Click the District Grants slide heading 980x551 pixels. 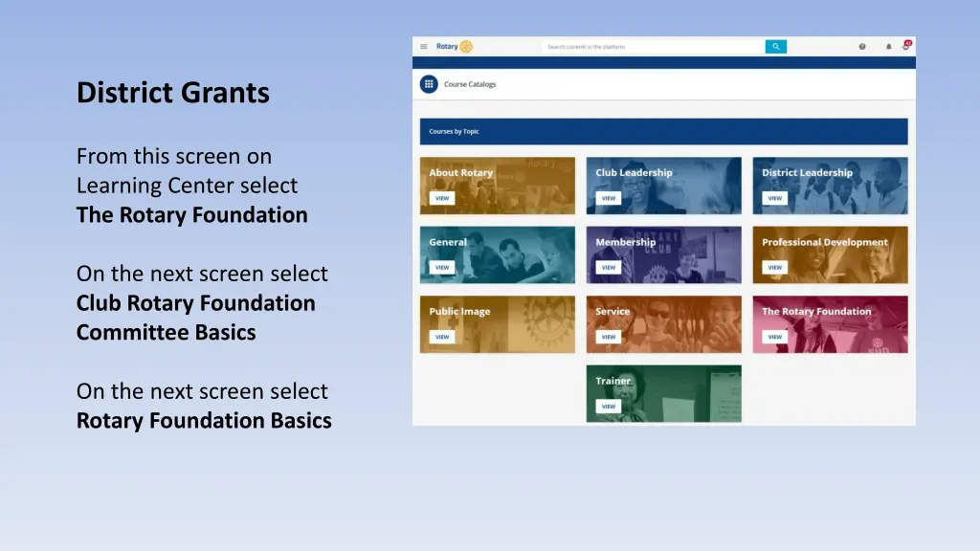click(173, 93)
